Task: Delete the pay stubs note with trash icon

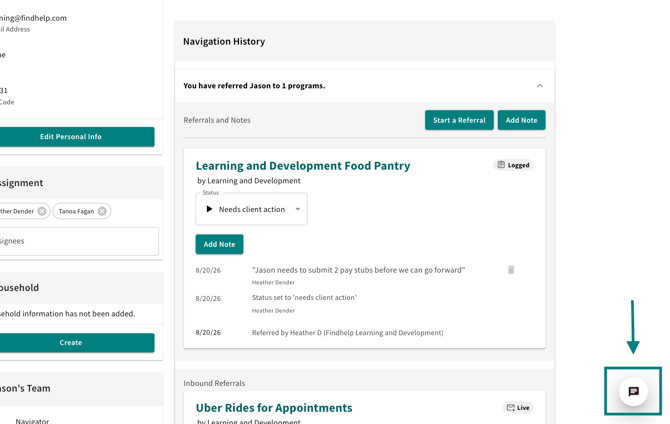Action: tap(511, 270)
